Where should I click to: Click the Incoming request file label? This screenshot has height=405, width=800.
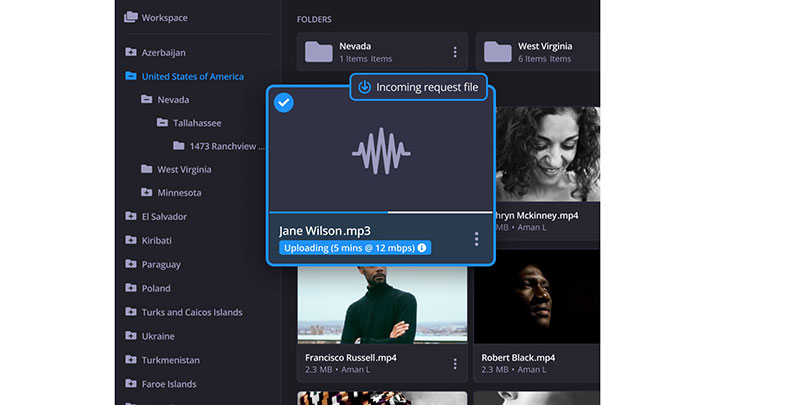pos(427,87)
